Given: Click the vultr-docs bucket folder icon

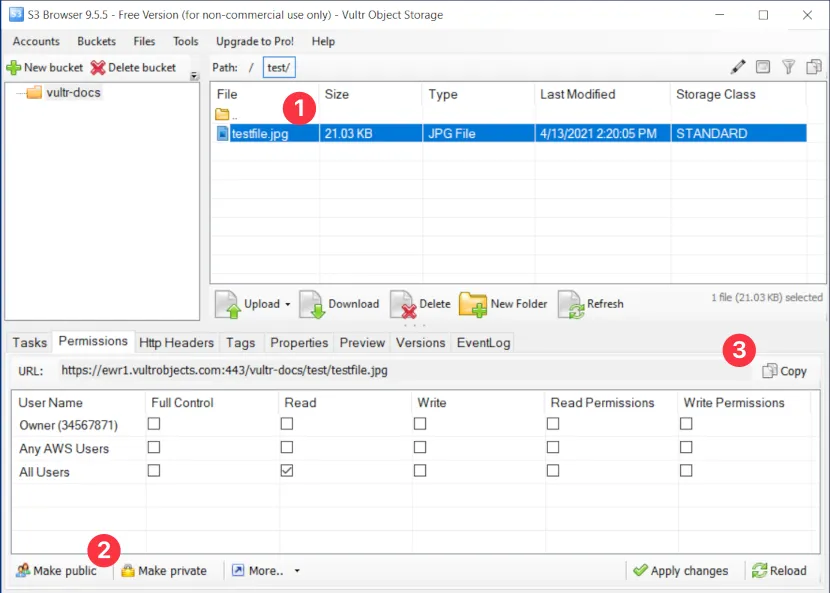Looking at the screenshot, I should click(34, 93).
